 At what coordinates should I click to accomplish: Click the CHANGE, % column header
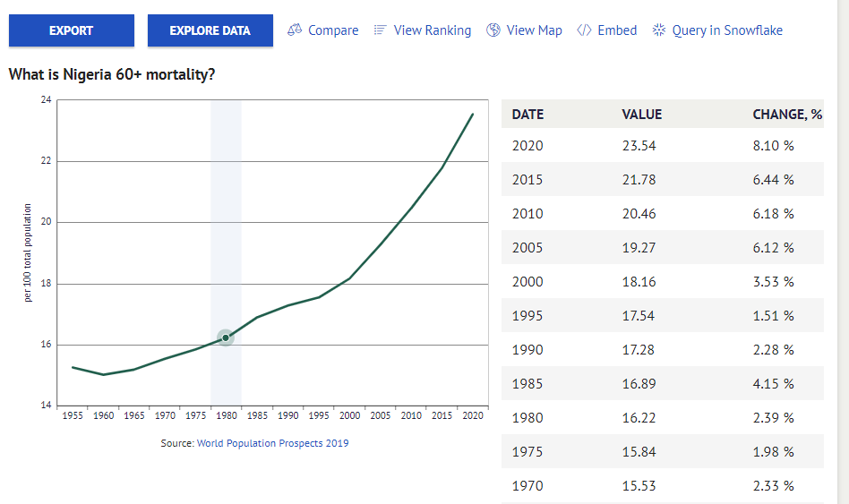(x=787, y=115)
